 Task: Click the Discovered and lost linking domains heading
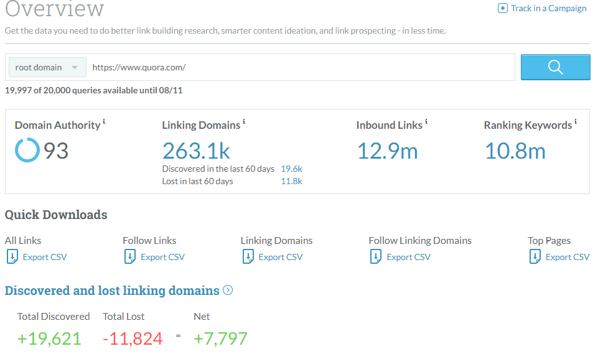(x=112, y=291)
